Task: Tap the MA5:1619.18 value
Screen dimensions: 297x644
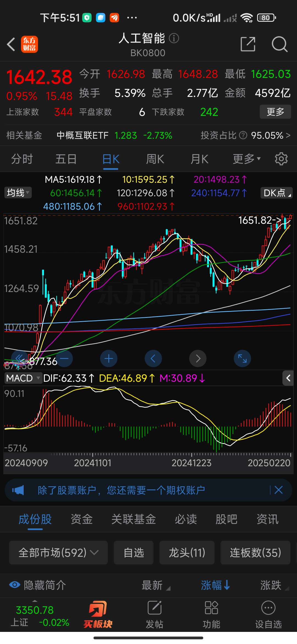Action: point(73,180)
